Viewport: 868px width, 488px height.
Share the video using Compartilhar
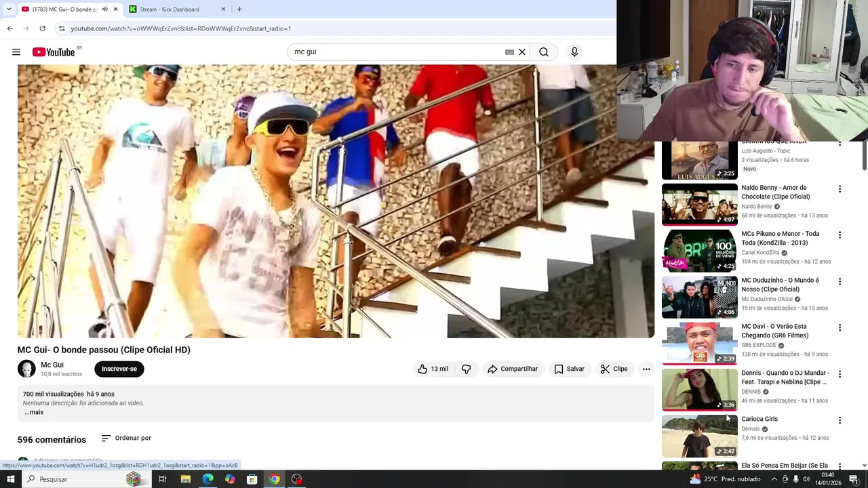[x=512, y=369]
